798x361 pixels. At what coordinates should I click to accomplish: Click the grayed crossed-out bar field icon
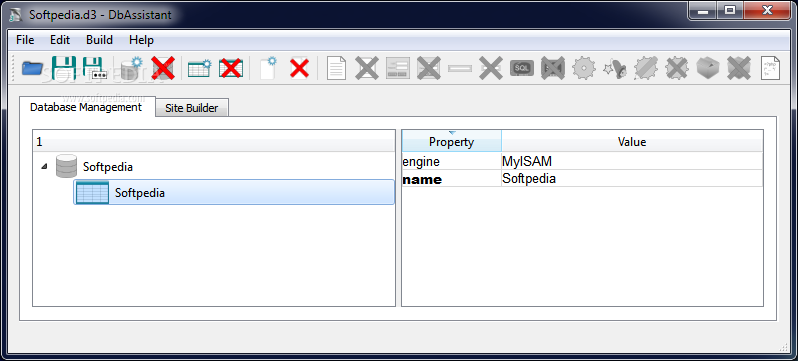tap(491, 68)
